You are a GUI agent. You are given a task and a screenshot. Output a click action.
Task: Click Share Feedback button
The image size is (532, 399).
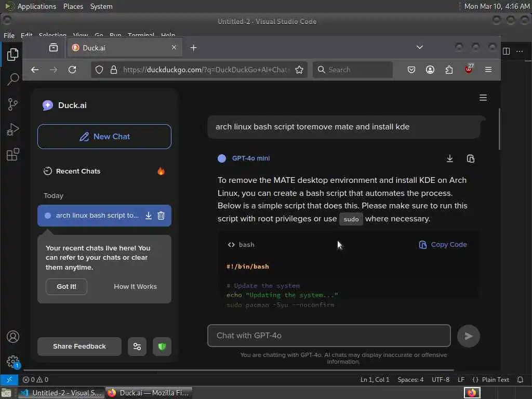coord(79,347)
